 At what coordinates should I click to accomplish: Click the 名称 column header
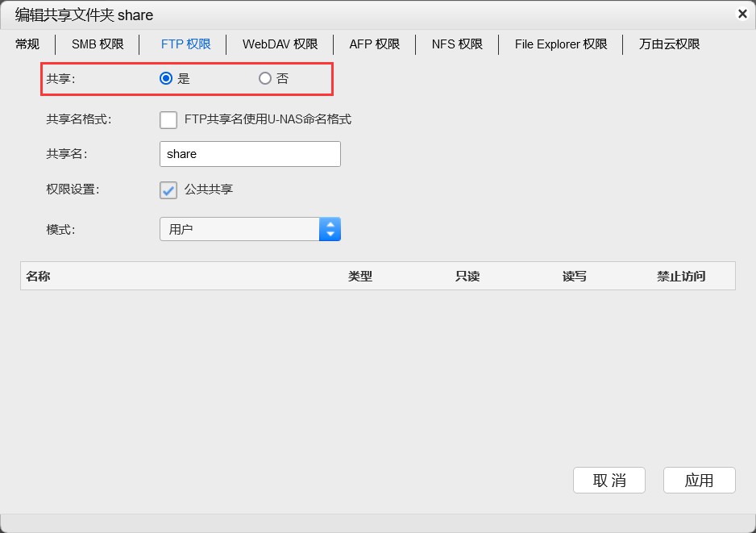coord(38,277)
